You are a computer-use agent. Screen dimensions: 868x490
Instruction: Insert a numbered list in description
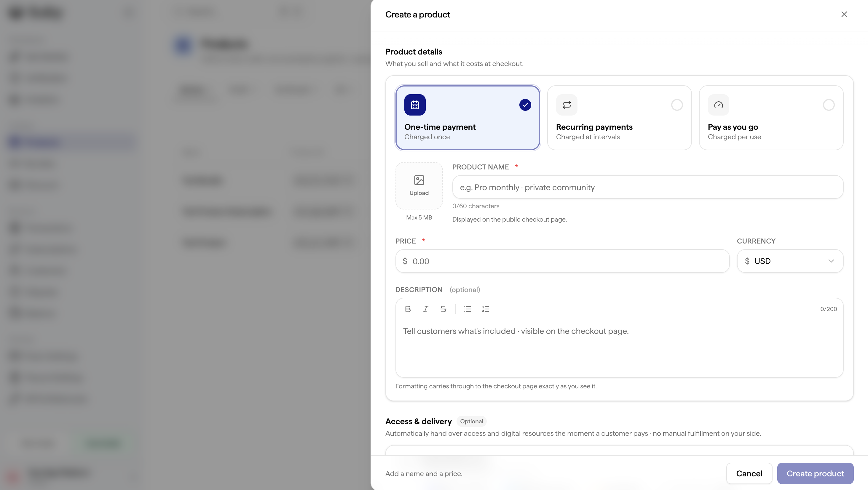pyautogui.click(x=486, y=309)
